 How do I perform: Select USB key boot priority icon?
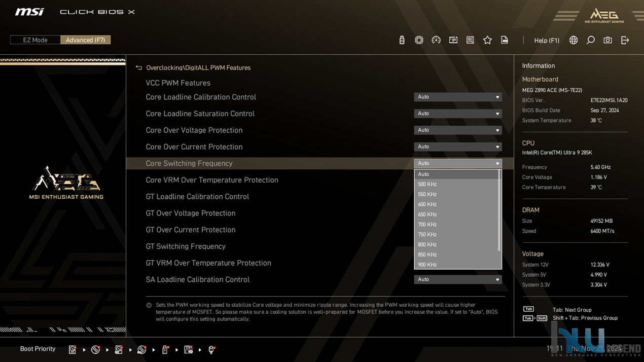(165, 349)
